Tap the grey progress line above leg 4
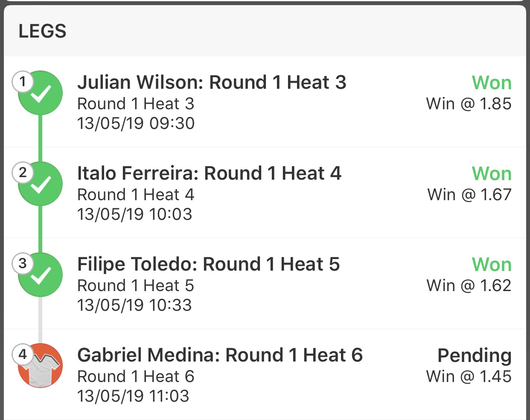The width and height of the screenshot is (530, 420). [41, 320]
